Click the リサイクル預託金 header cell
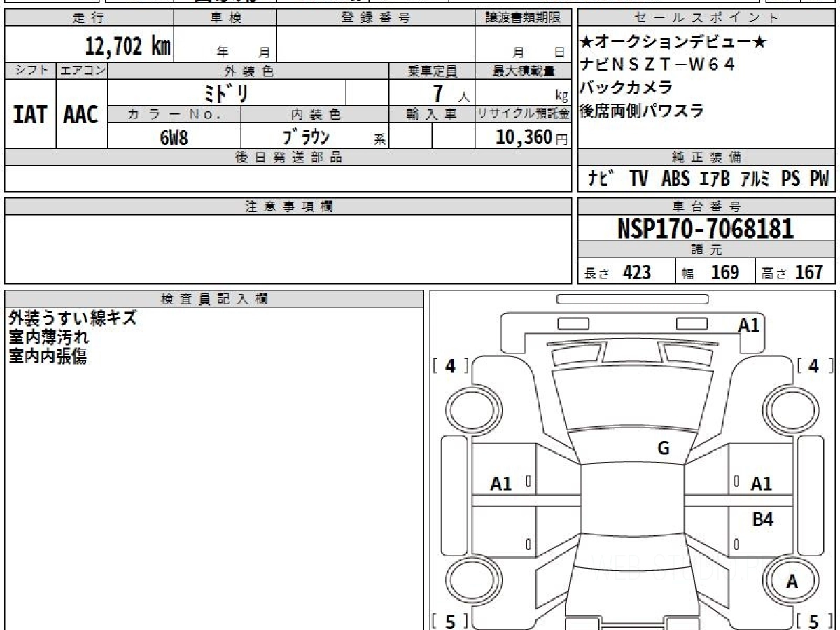Image resolution: width=840 pixels, height=630 pixels. pyautogui.click(x=523, y=114)
